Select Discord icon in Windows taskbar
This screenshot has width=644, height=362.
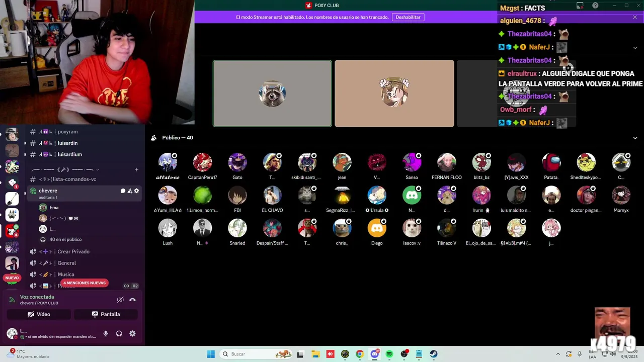tap(374, 354)
